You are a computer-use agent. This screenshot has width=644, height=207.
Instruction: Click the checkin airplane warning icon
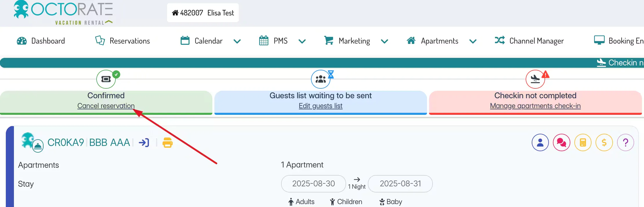pyautogui.click(x=535, y=79)
